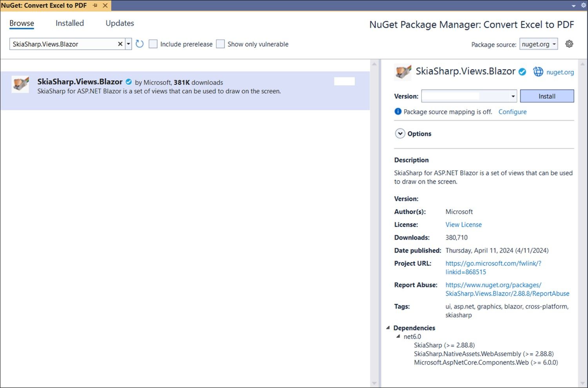Go to the Updates tab
Image resolution: width=588 pixels, height=388 pixels.
[x=120, y=23]
